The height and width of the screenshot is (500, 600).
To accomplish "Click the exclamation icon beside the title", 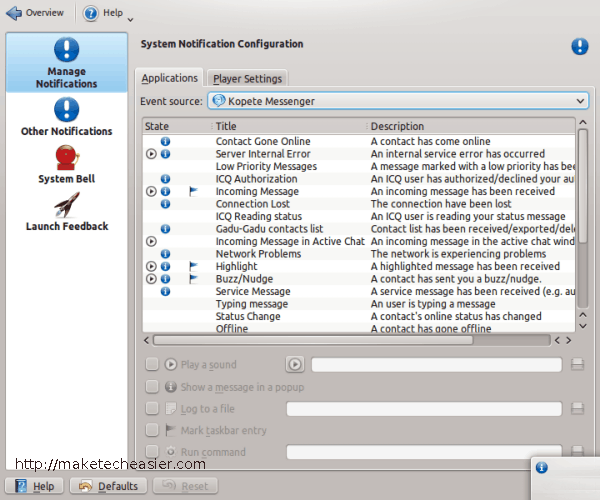I will tap(580, 47).
